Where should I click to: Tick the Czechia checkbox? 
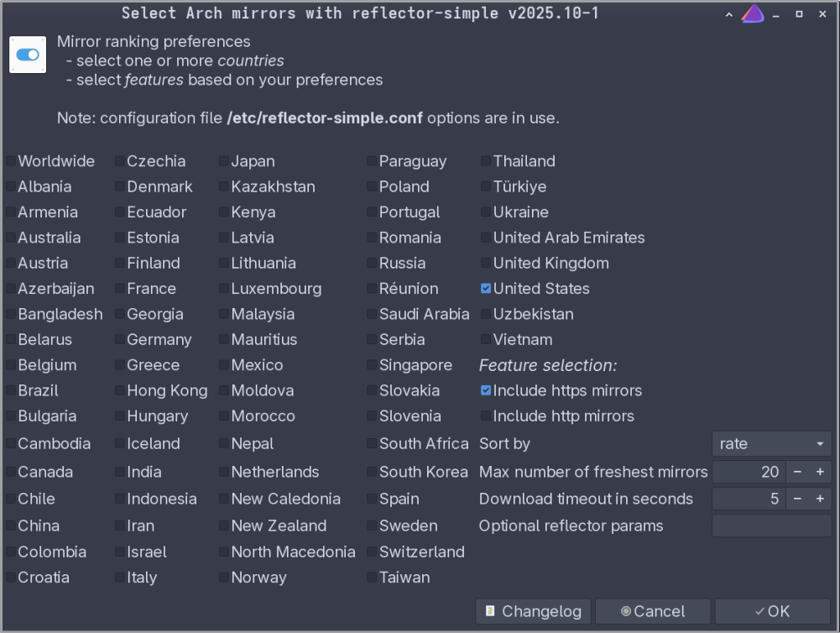point(120,161)
